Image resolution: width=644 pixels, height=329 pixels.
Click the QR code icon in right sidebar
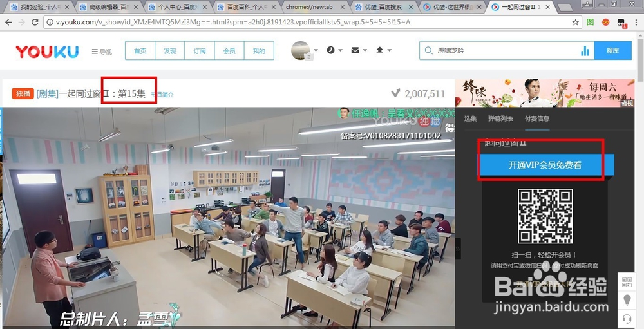click(x=627, y=282)
